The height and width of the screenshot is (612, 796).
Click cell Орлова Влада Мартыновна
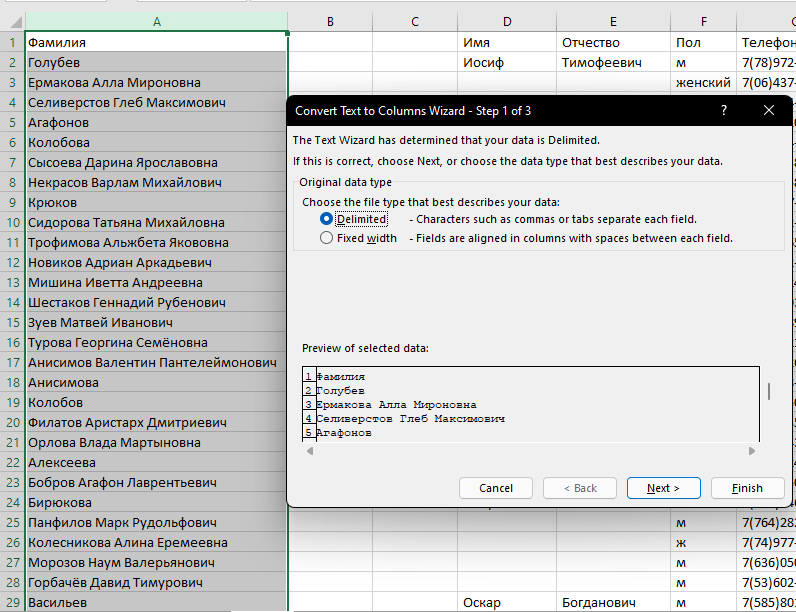pos(156,443)
